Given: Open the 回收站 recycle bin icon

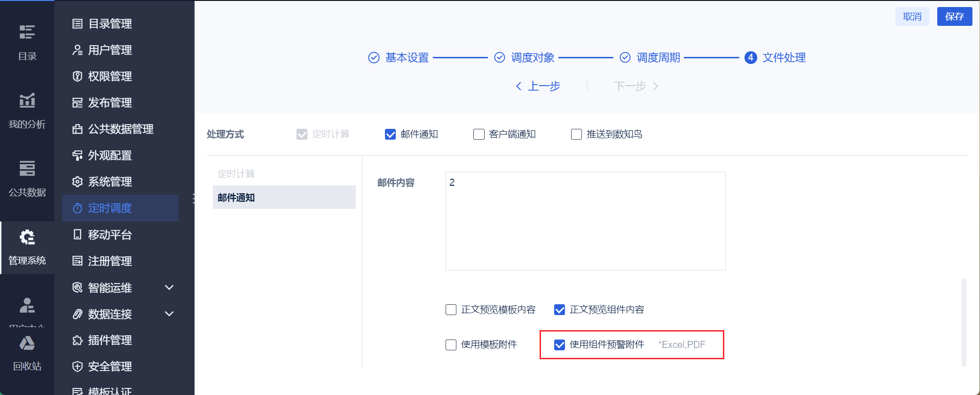Looking at the screenshot, I should tap(27, 344).
